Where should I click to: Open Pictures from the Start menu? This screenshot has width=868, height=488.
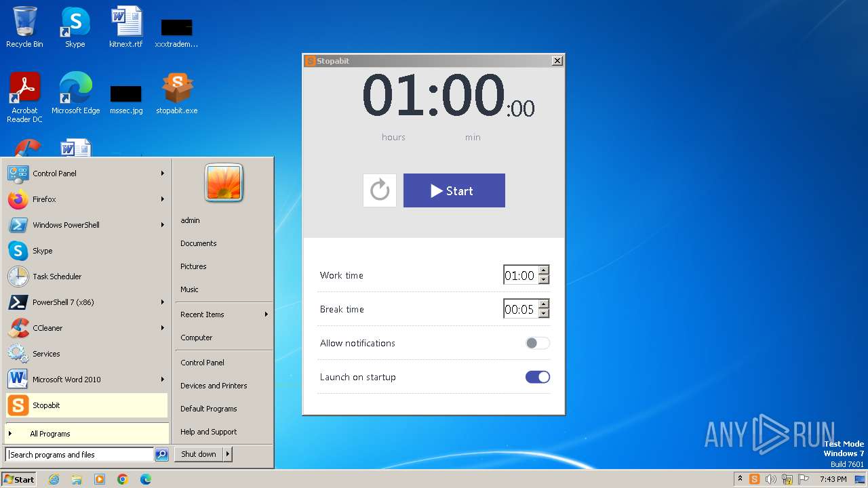(x=193, y=266)
